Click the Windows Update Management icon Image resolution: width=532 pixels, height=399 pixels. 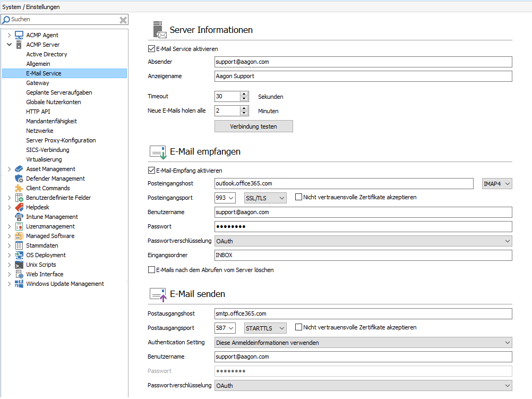pos(19,284)
